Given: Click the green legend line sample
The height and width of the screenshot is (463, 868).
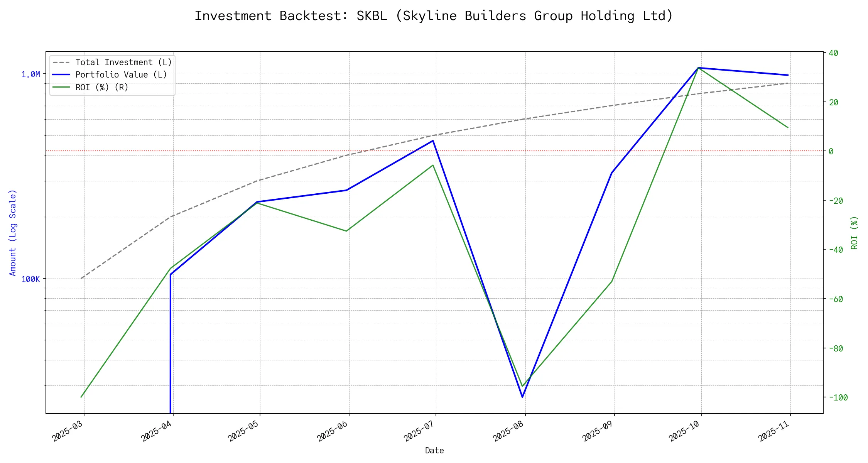Looking at the screenshot, I should tap(61, 87).
